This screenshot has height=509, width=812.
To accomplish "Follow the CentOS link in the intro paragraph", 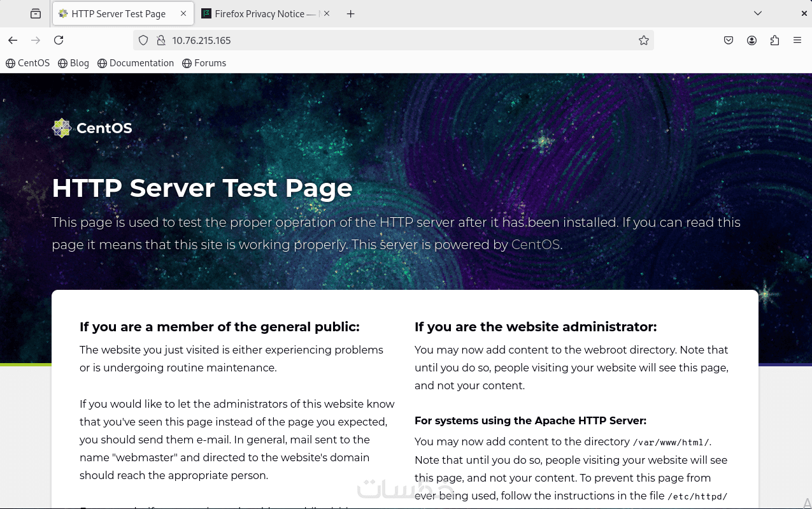I will [536, 245].
